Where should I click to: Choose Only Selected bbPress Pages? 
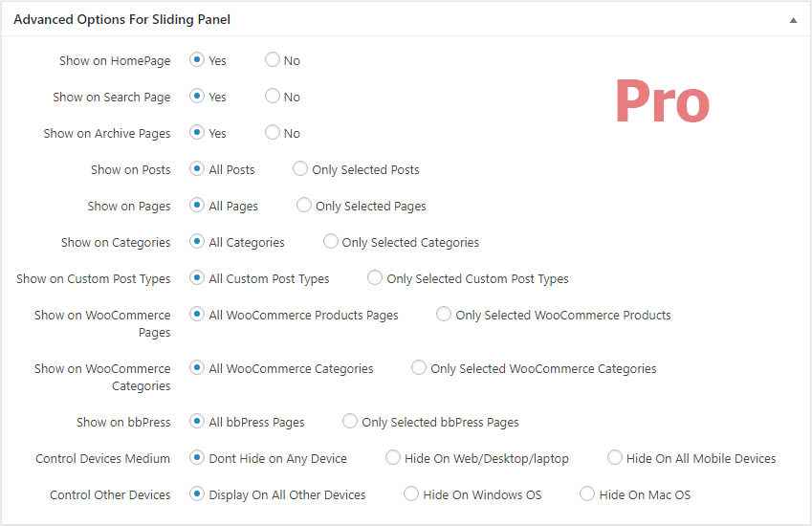350,421
